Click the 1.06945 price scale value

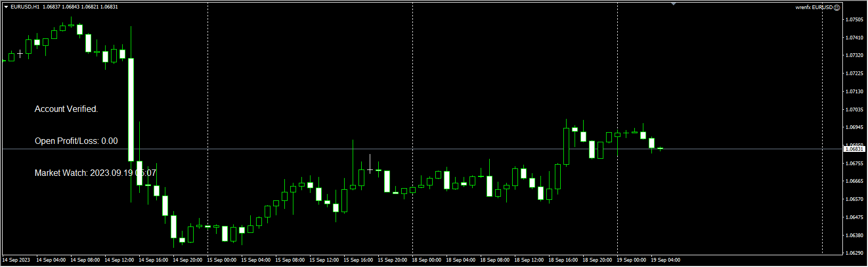855,127
